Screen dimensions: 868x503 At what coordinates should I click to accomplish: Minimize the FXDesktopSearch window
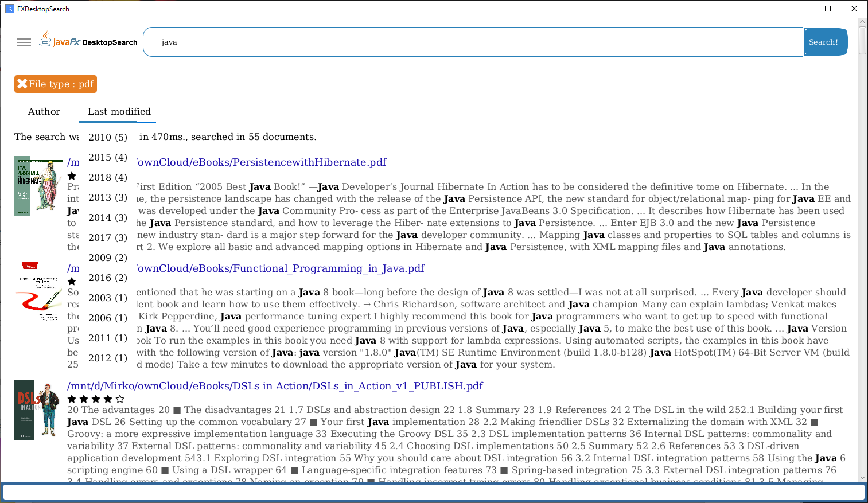tap(802, 9)
